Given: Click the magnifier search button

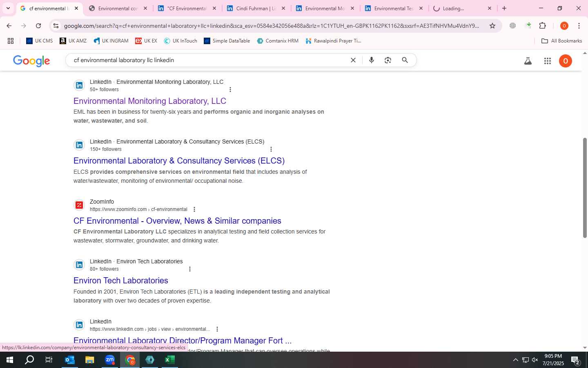Looking at the screenshot, I should coord(405,60).
